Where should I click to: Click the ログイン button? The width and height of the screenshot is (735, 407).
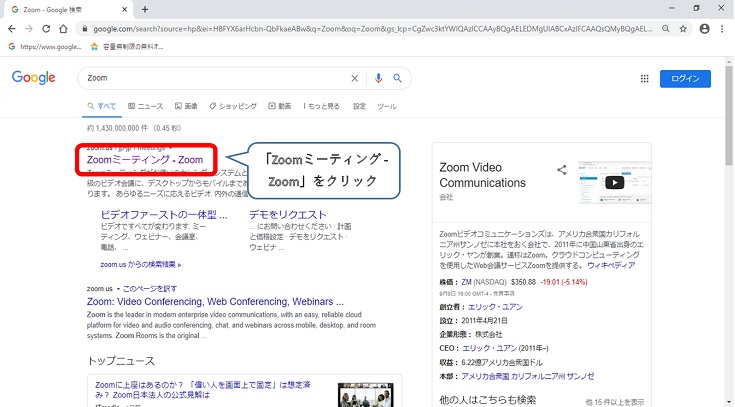(x=685, y=79)
